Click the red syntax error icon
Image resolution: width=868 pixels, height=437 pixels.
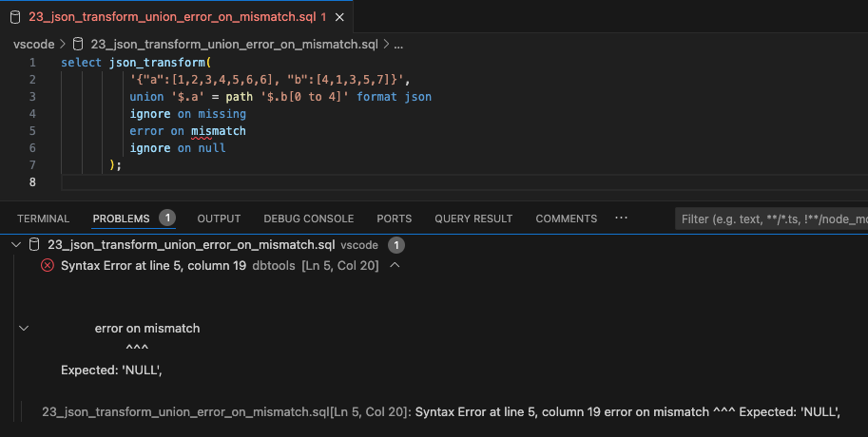pyautogui.click(x=48, y=265)
